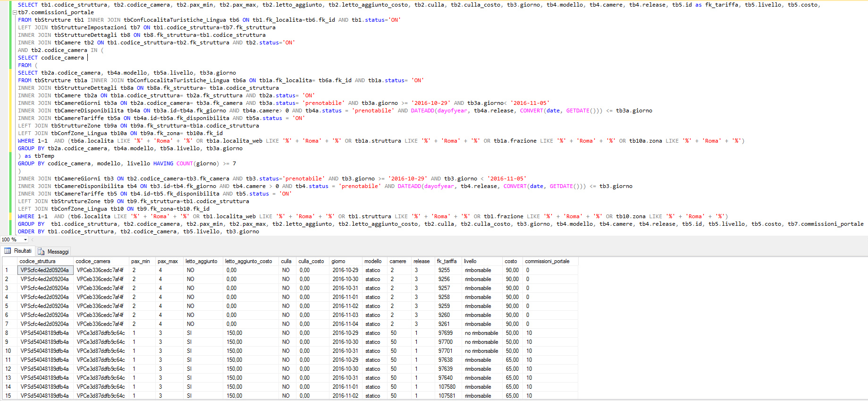
Task: Click fk_tariffa cell 9261
Action: pos(448,324)
